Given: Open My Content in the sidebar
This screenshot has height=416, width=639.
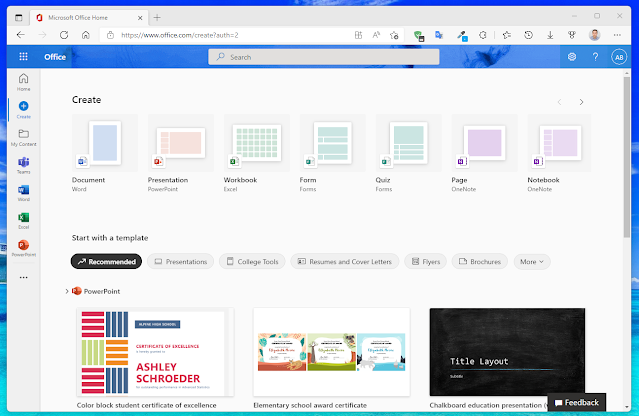Looking at the screenshot, I should pos(24,138).
